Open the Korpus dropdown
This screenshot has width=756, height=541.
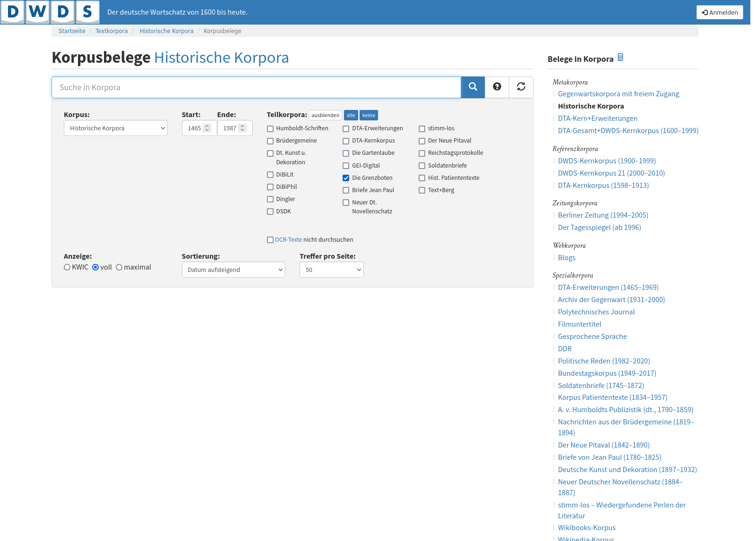[x=116, y=128]
